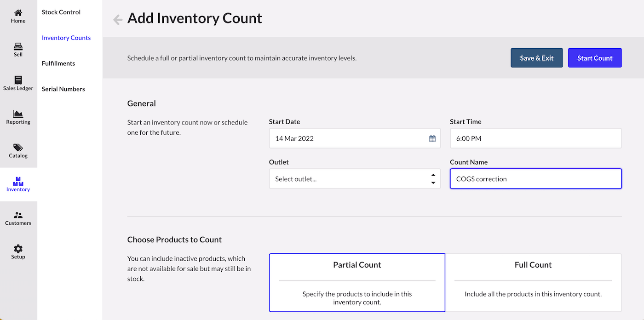Open the Setup gear icon
644x320 pixels.
coord(18,248)
